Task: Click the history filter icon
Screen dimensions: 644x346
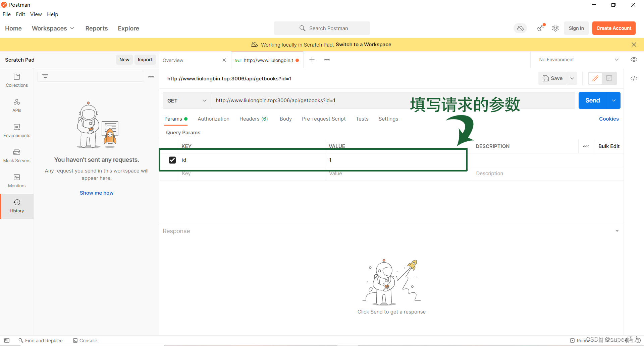Action: click(45, 77)
